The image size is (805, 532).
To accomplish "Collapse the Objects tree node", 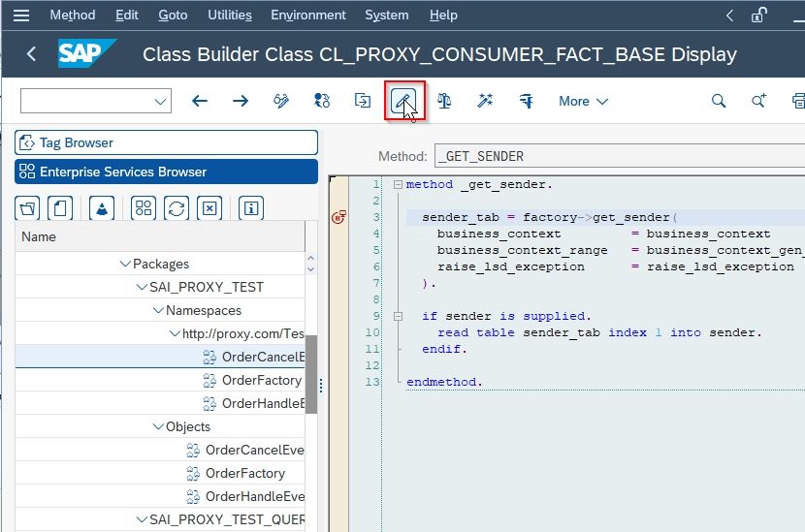I will (x=158, y=426).
